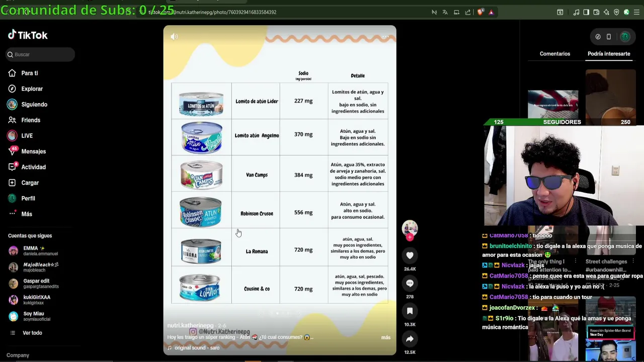Expand caption with más link
The width and height of the screenshot is (644, 362).
coord(386,337)
